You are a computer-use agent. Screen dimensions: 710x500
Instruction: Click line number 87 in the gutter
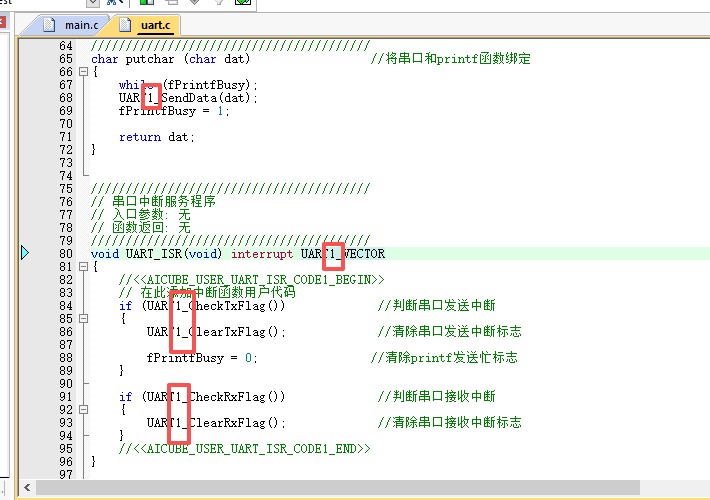coord(66,345)
